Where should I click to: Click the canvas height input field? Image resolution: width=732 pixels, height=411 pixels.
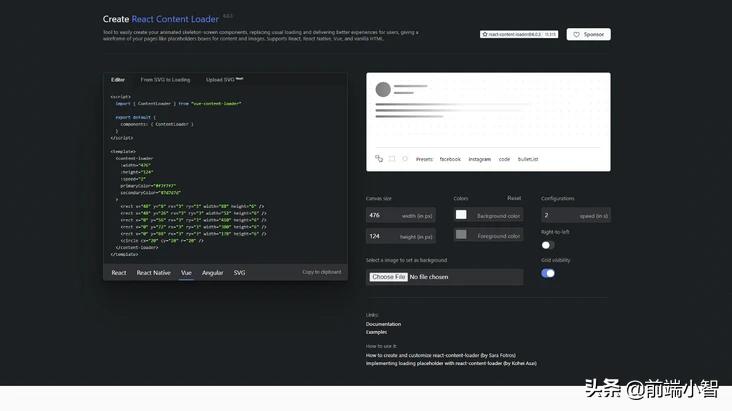[x=401, y=236]
